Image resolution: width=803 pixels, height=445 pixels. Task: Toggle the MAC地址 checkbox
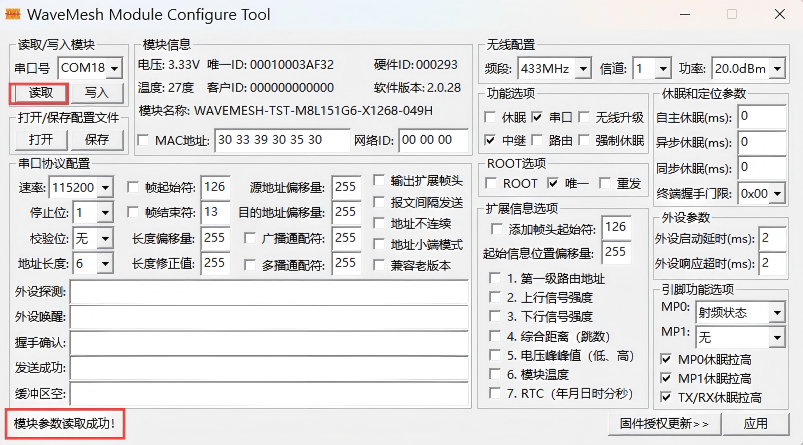coord(143,140)
